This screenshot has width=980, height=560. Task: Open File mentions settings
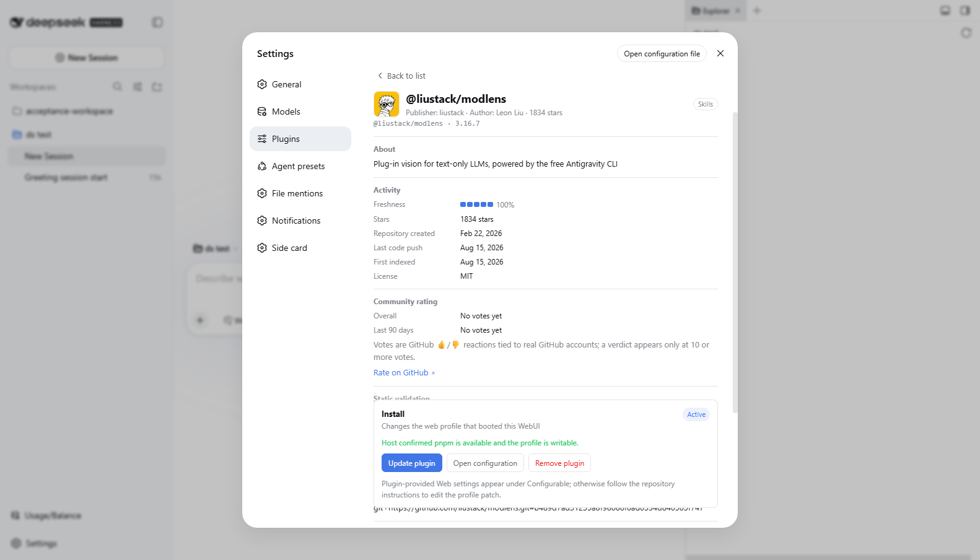point(300,193)
